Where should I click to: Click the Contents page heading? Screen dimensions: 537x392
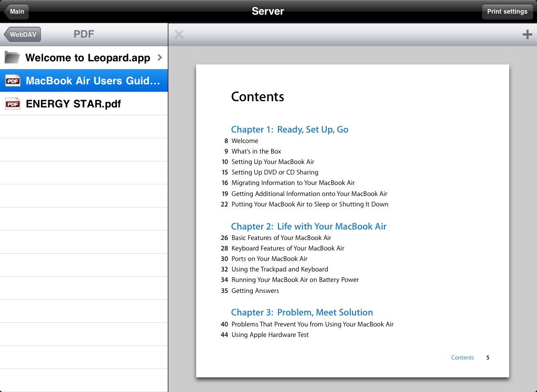tap(257, 96)
